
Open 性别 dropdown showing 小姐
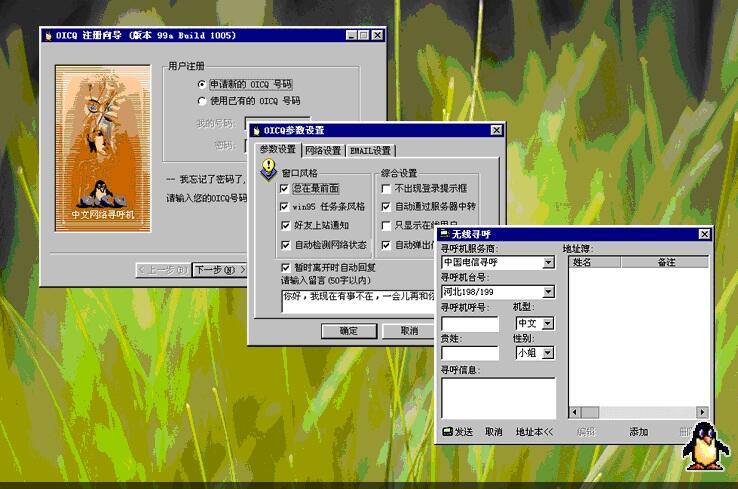[x=548, y=353]
